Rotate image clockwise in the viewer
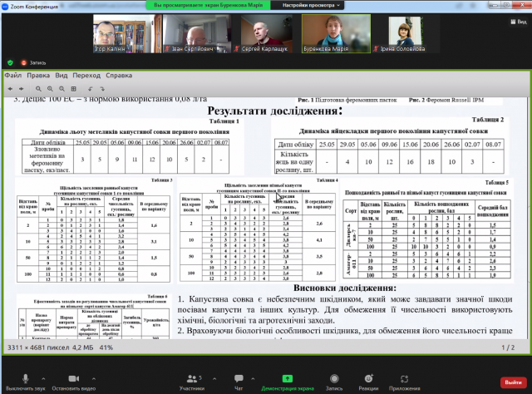 (102, 89)
